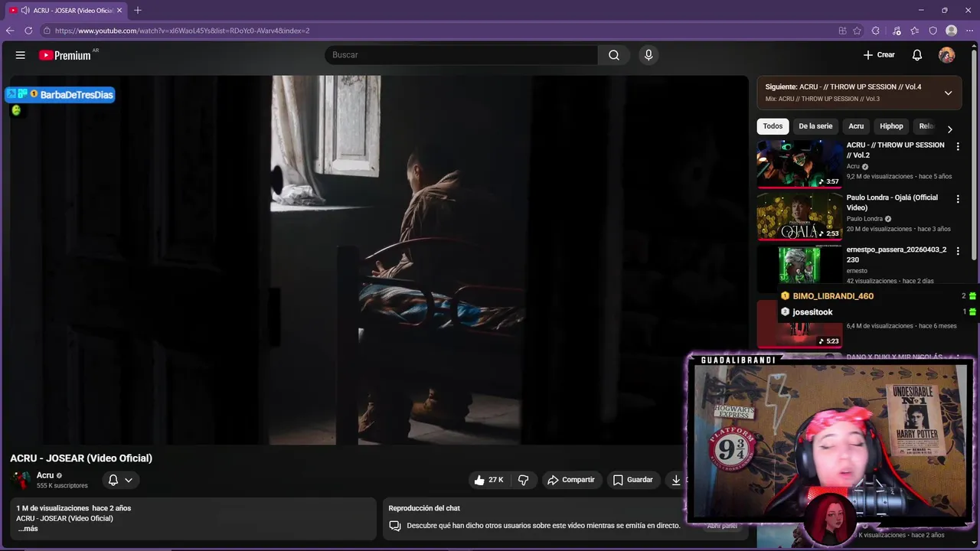This screenshot has height=551, width=980.
Task: Show more filter chips arrow
Action: point(949,129)
